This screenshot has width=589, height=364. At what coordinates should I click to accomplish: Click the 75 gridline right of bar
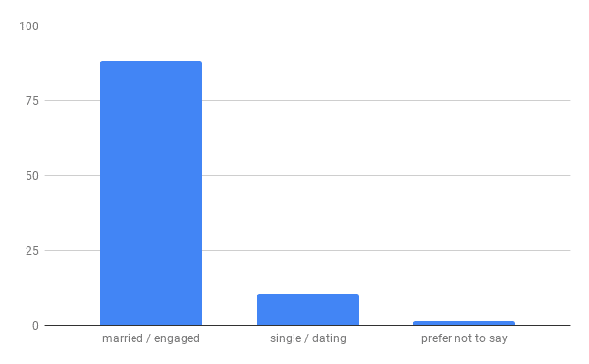(x=386, y=101)
